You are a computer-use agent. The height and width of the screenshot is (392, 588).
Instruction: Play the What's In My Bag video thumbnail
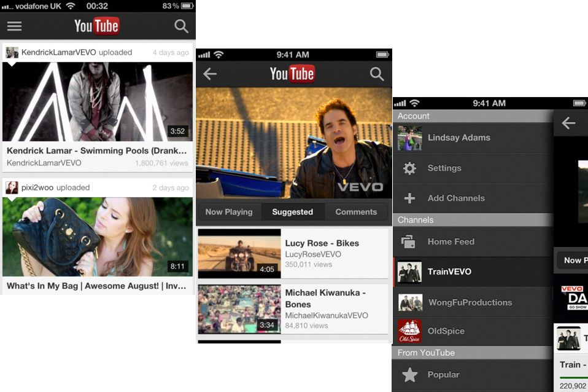pyautogui.click(x=98, y=237)
